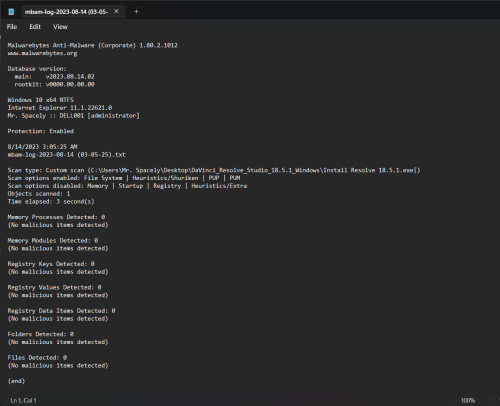Click the Database version text line

[37, 69]
